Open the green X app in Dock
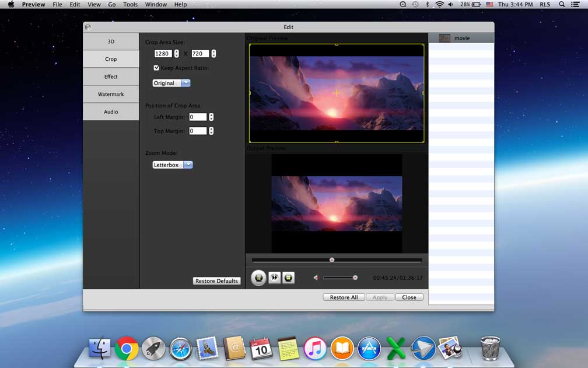This screenshot has height=368, width=588. tap(396, 349)
